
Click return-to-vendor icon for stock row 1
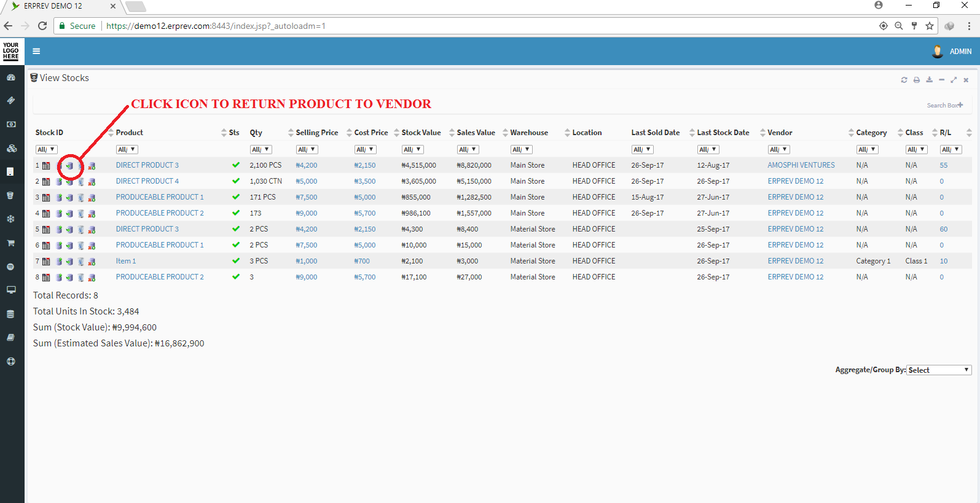(x=69, y=165)
